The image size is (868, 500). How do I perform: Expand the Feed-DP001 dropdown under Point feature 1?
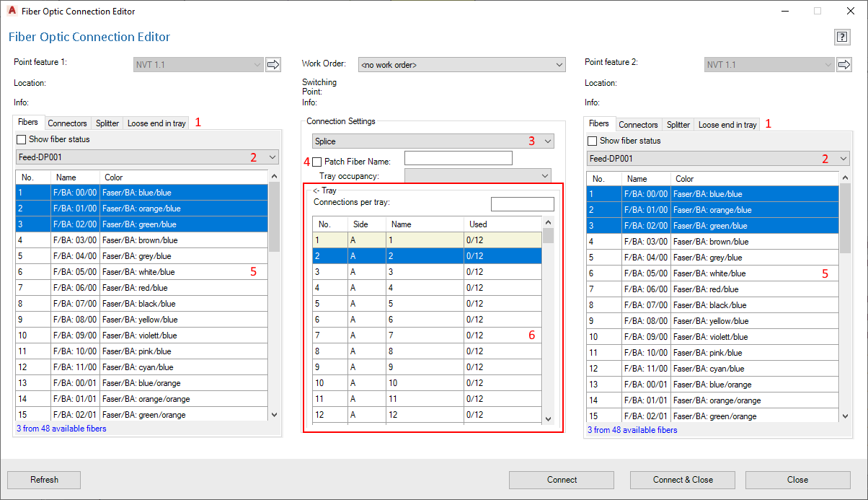147,157
